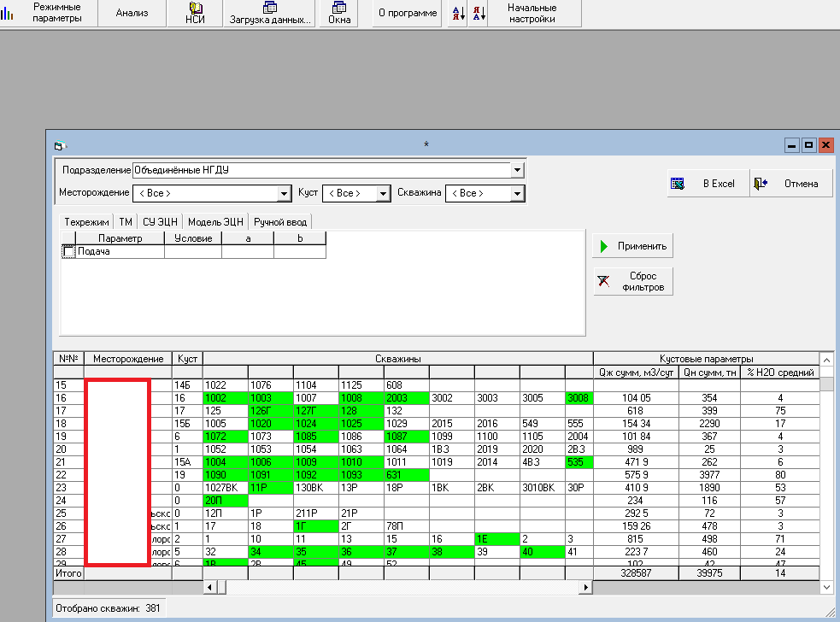Select well cell 211Р
Image resolution: width=840 pixels, height=622 pixels.
tap(315, 513)
